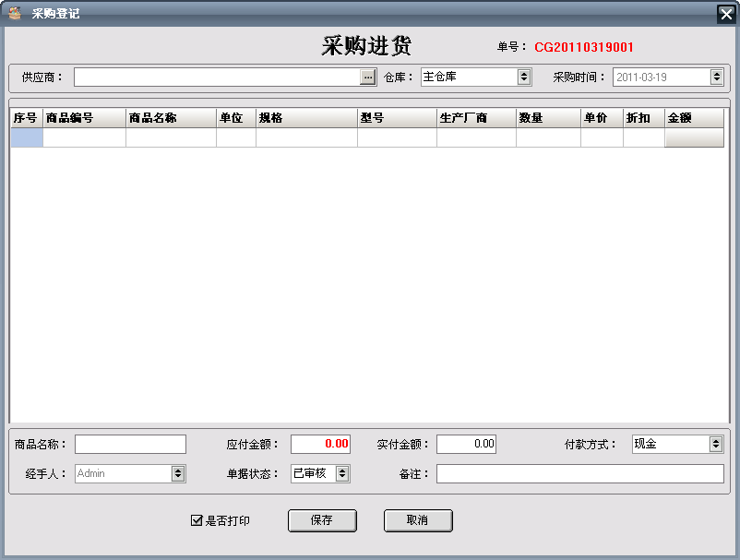Focus the 供应商 supplier input field
This screenshot has width=740, height=560.
tap(217, 77)
